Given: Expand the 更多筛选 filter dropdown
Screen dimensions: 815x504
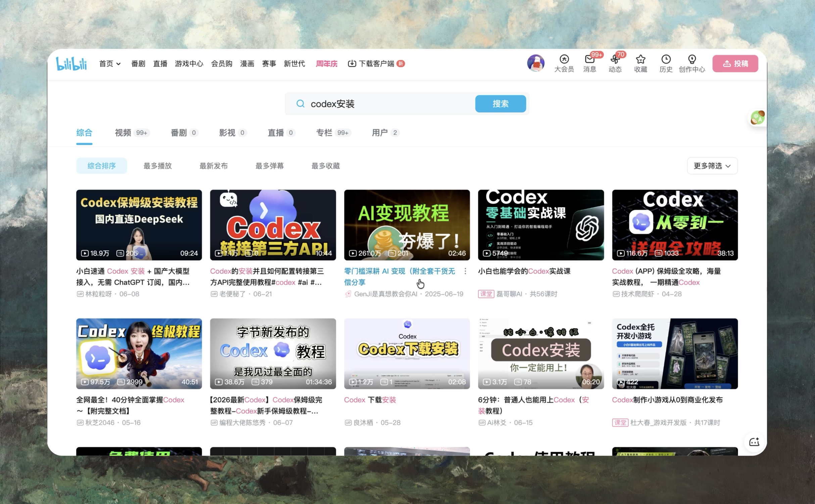Looking at the screenshot, I should tap(712, 166).
